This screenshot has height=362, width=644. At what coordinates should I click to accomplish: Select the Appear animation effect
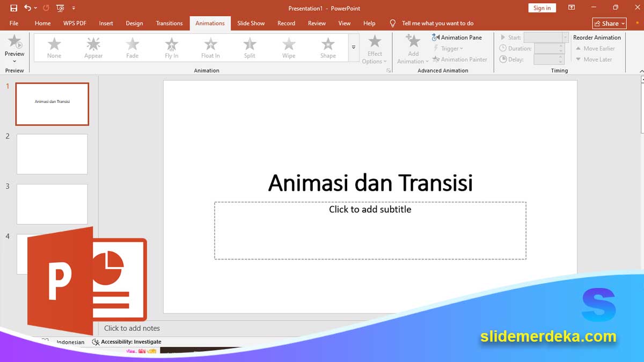(93, 48)
